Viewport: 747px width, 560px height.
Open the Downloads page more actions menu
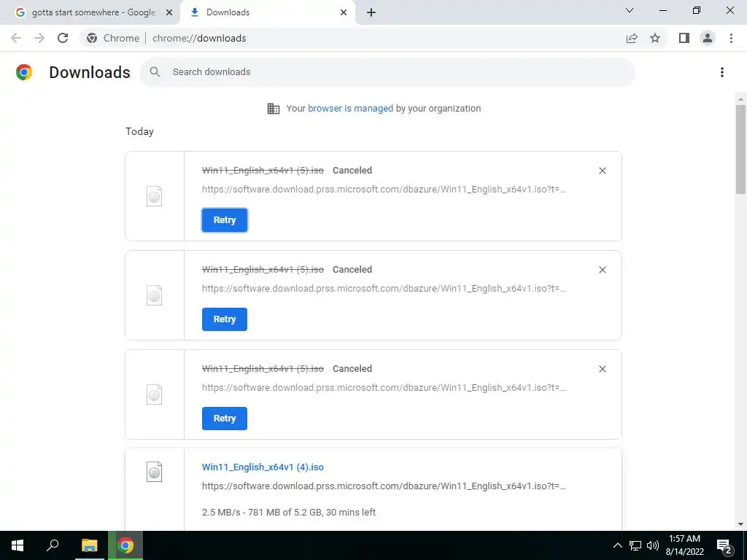coord(721,72)
